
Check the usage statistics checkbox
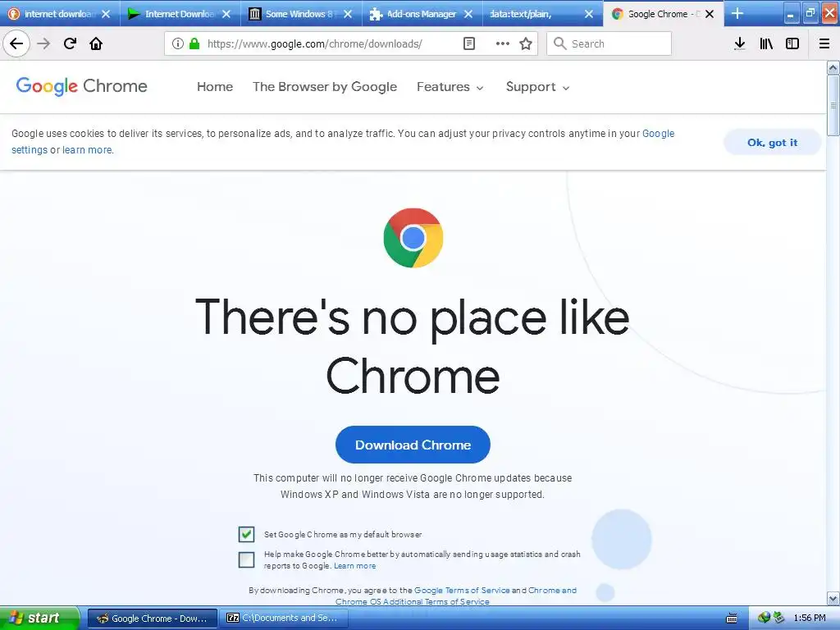click(246, 559)
